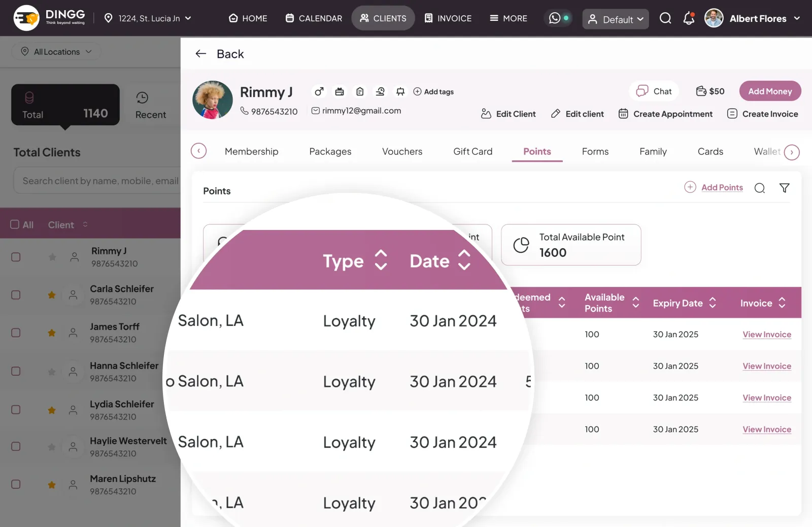Click the email envelope icon in profile
Screen dimensions: 812x527
click(x=315, y=111)
